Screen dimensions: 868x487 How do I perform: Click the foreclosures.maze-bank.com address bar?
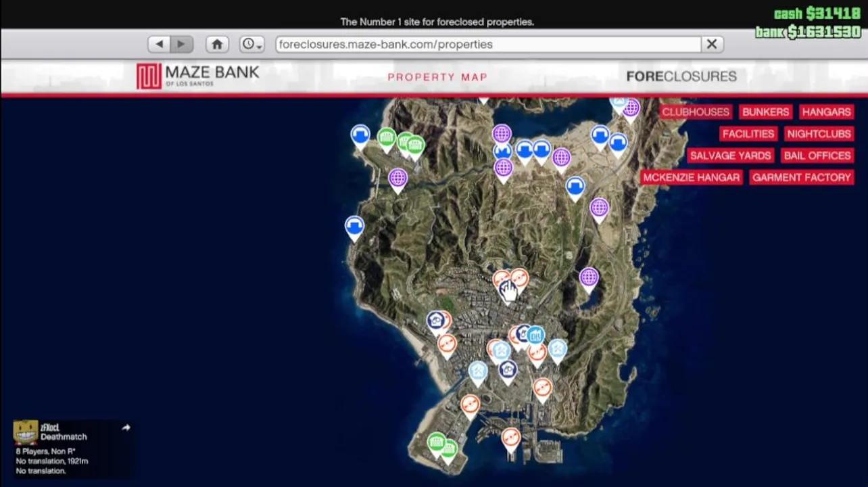(488, 44)
